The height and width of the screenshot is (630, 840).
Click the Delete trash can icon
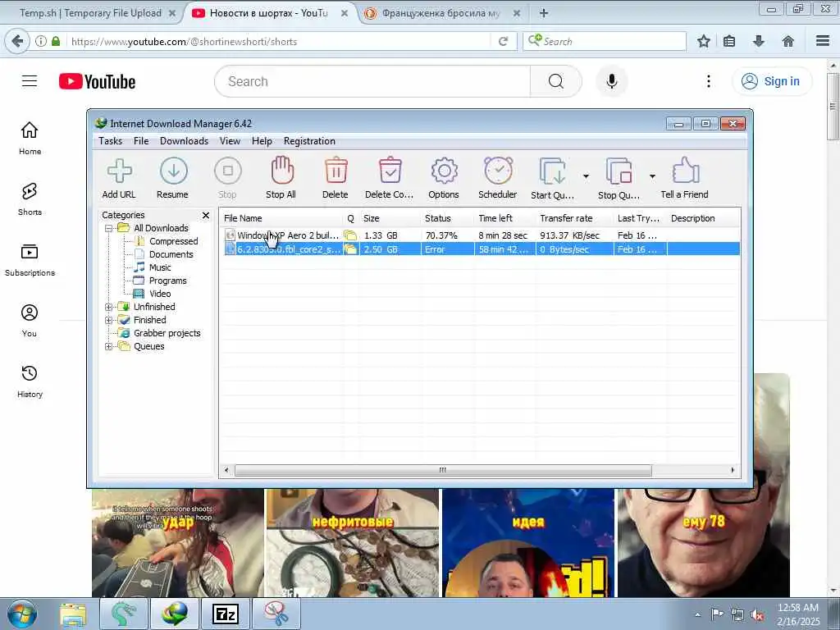point(336,171)
